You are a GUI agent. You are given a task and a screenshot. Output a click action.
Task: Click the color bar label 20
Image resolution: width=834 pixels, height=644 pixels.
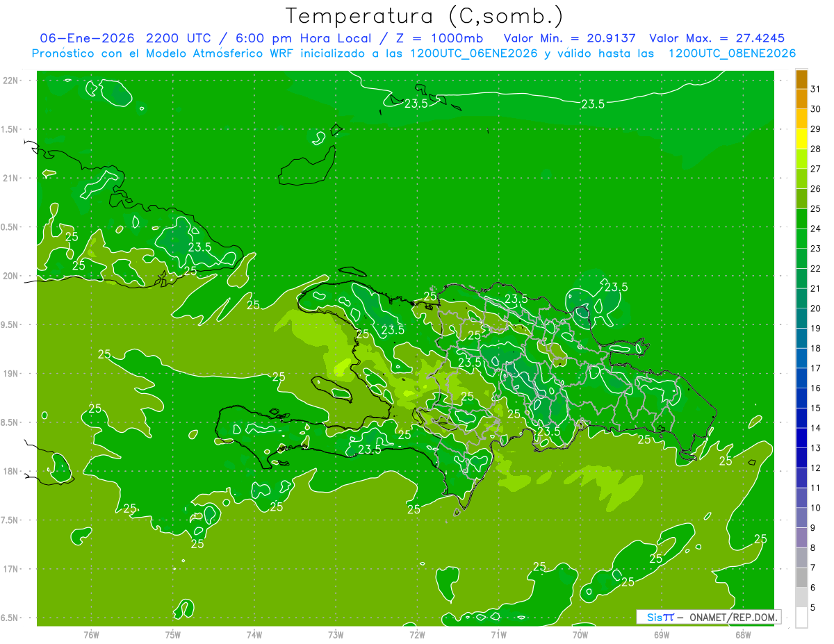(x=816, y=308)
